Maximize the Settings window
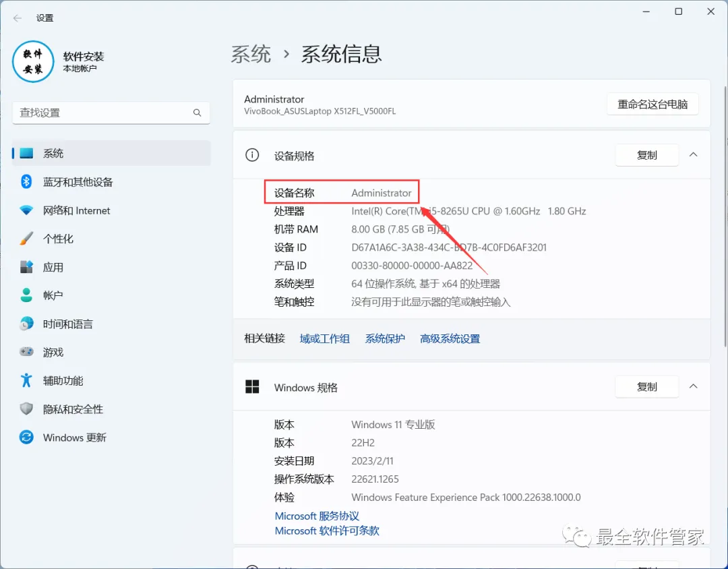Viewport: 728px width, 569px height. (678, 11)
